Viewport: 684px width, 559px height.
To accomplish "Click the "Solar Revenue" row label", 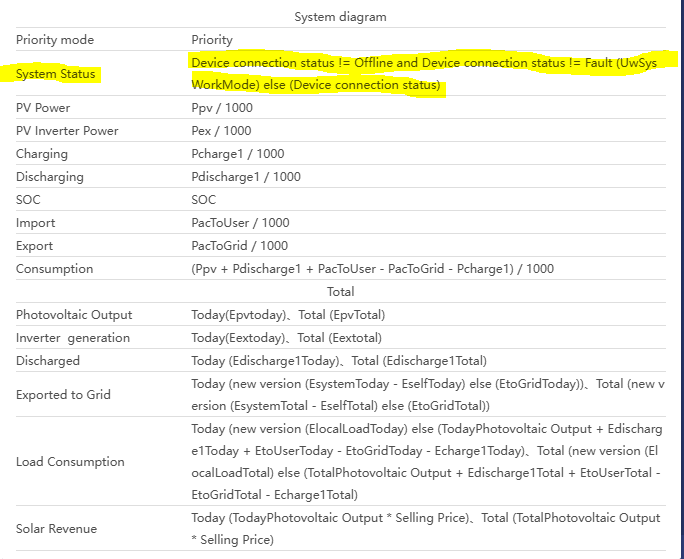I will 57,528.
